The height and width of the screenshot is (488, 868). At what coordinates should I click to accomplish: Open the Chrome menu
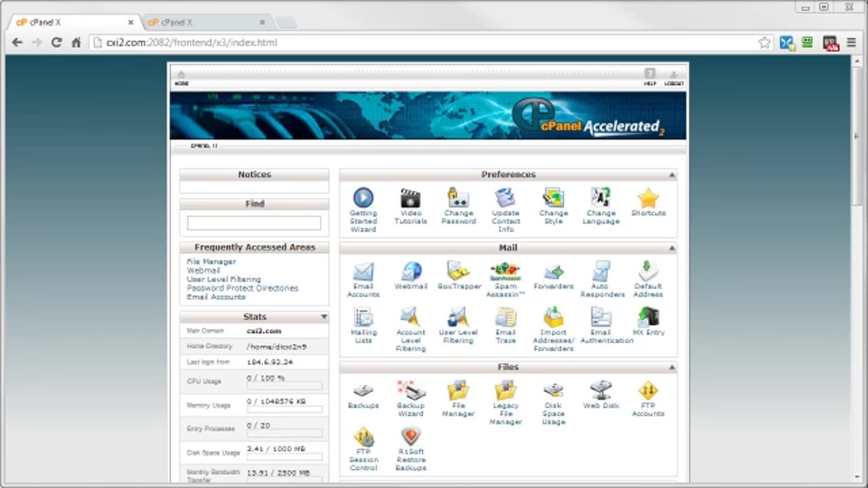tap(851, 43)
